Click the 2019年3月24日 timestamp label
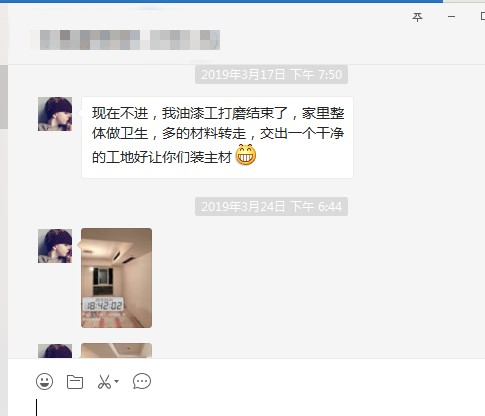 (271, 207)
